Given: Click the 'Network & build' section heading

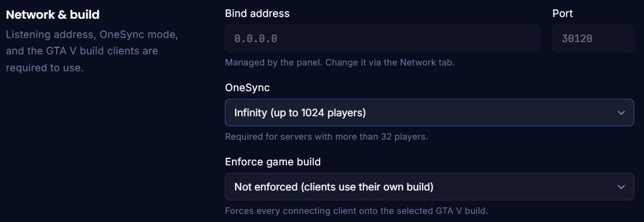Looking at the screenshot, I should [x=53, y=15].
